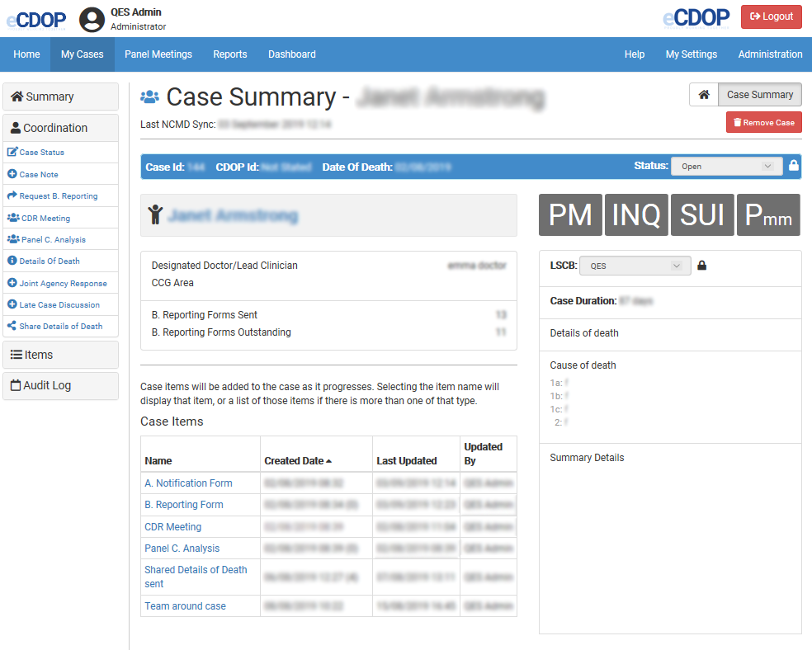Collapse the Coordination sidebar section

point(61,128)
